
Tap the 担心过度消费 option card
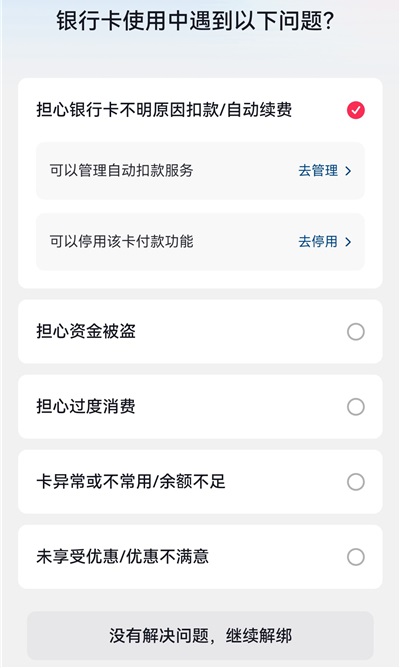pyautogui.click(x=200, y=407)
